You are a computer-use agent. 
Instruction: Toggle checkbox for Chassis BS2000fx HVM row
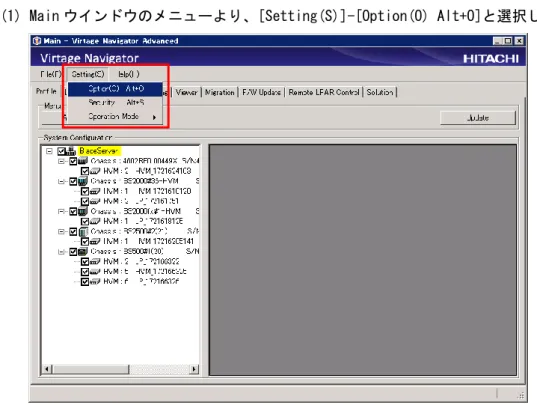[73, 211]
